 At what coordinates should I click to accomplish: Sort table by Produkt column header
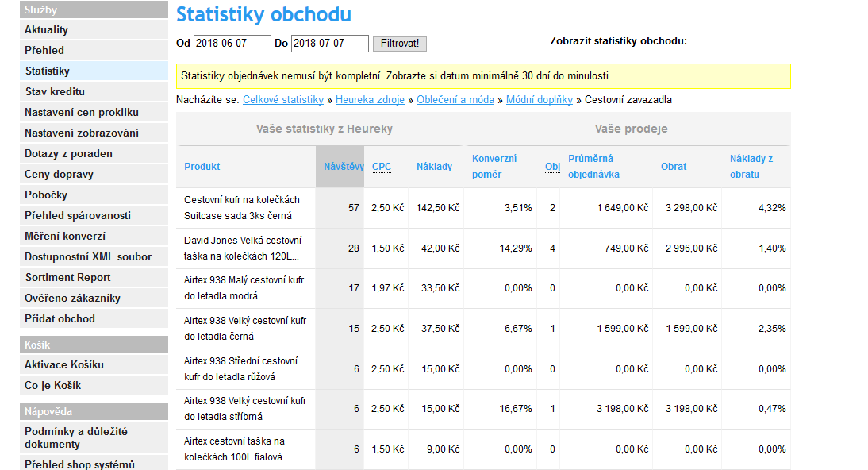click(x=202, y=167)
